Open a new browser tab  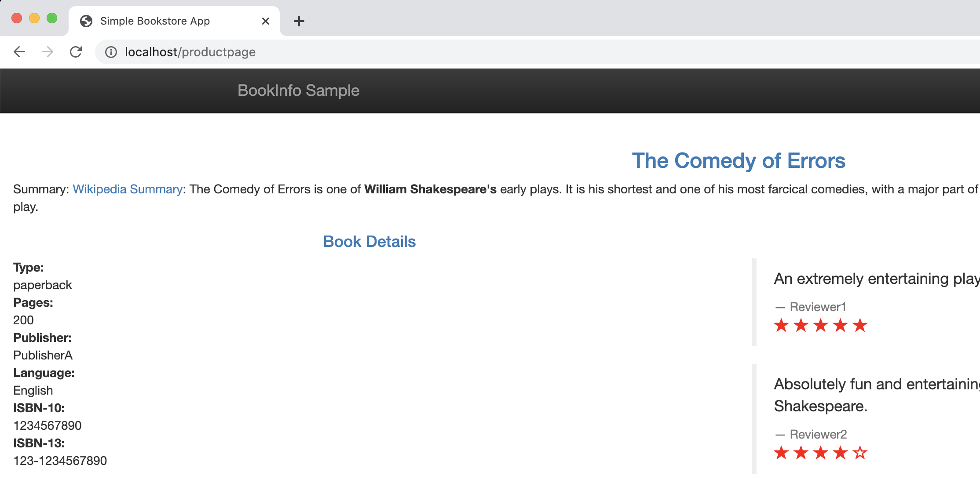tap(299, 21)
